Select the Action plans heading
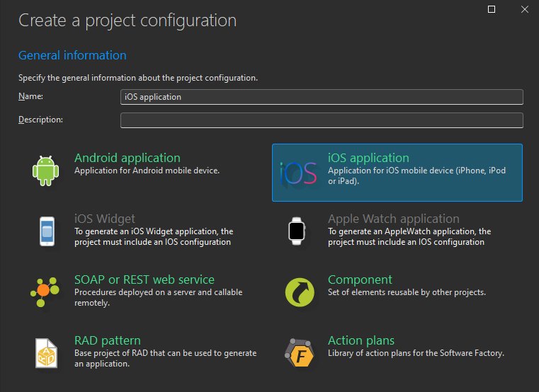 pos(361,340)
